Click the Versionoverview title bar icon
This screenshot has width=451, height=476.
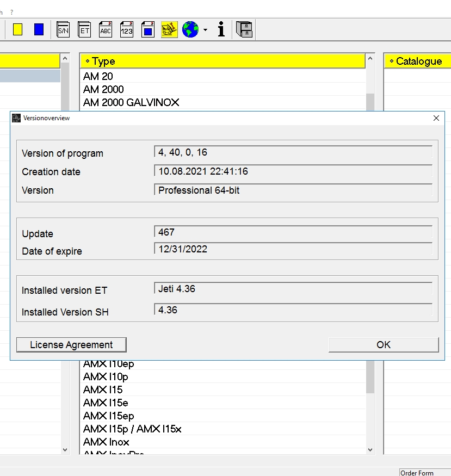pyautogui.click(x=16, y=118)
